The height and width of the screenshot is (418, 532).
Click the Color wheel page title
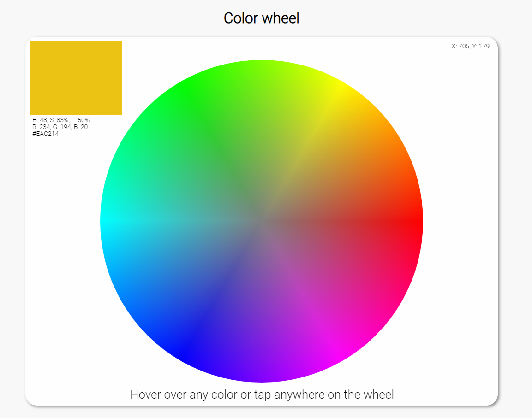261,18
